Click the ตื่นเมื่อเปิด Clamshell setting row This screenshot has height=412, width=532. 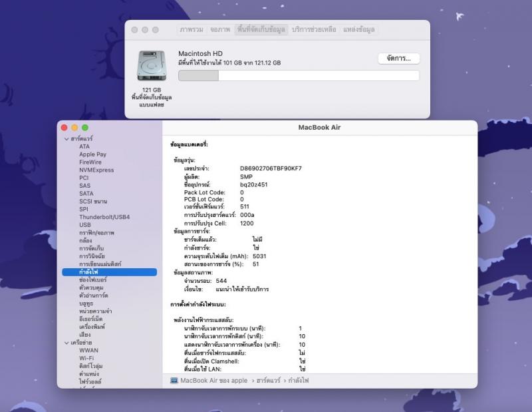[x=245, y=361]
